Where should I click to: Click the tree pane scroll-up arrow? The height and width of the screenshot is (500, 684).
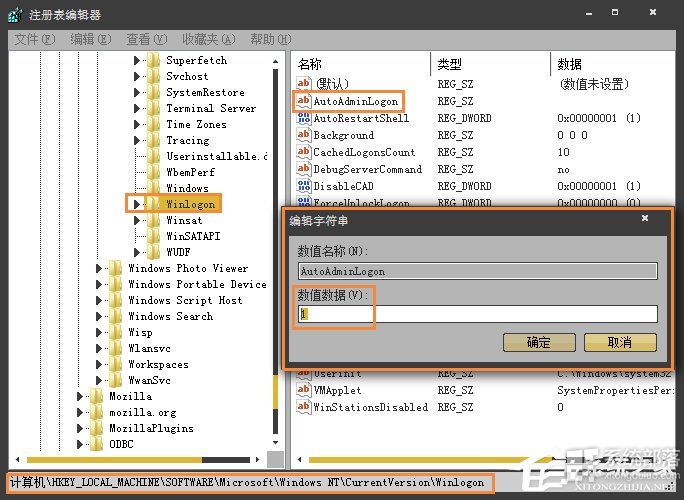(x=276, y=61)
